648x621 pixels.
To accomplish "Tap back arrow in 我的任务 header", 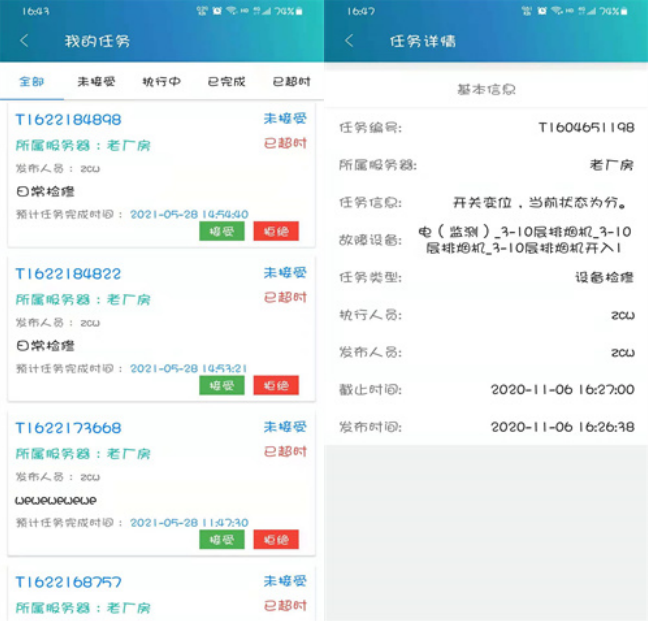I will coord(25,41).
